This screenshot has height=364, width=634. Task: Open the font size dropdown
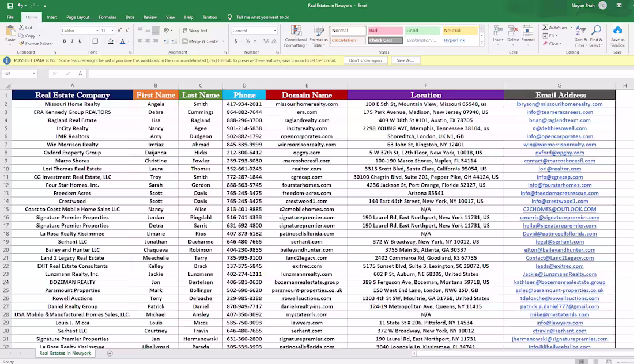tap(112, 31)
